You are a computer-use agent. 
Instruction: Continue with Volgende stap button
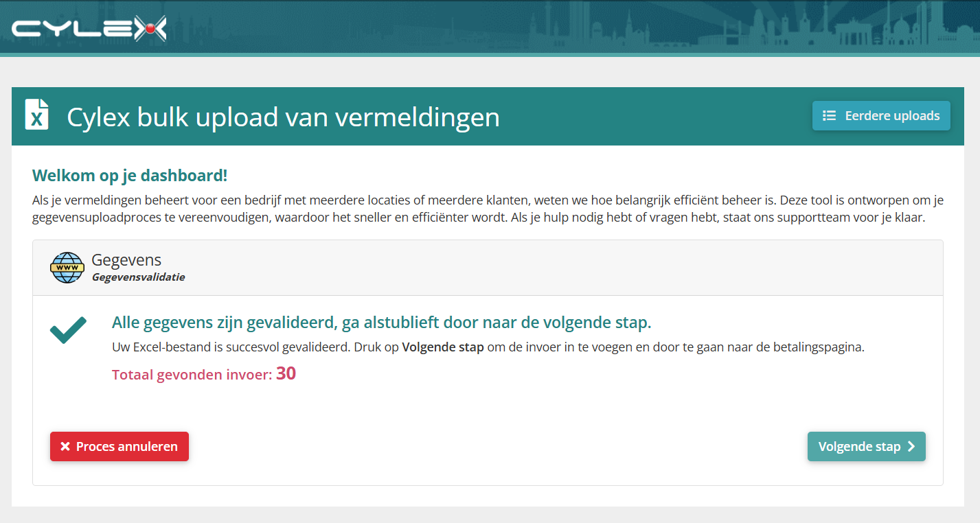click(x=867, y=447)
